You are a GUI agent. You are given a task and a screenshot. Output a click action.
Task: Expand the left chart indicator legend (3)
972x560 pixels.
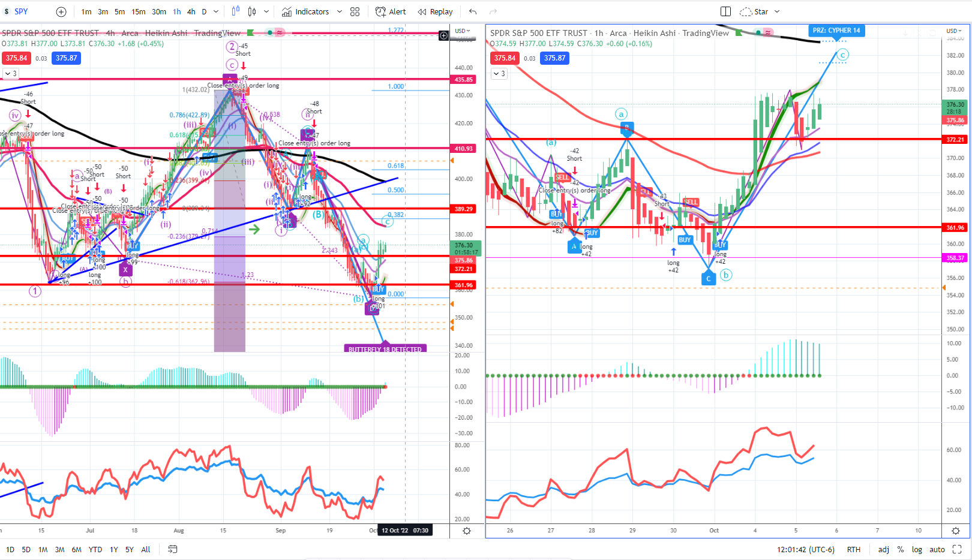(x=11, y=74)
